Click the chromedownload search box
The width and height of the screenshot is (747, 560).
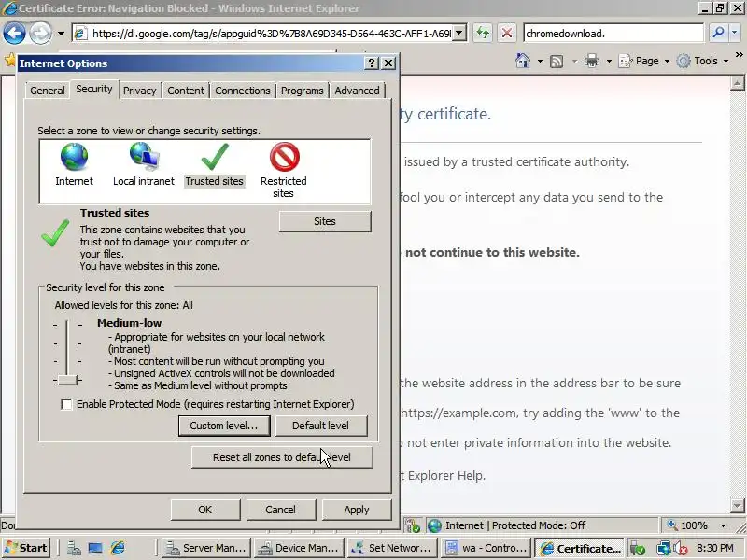[x=613, y=34]
